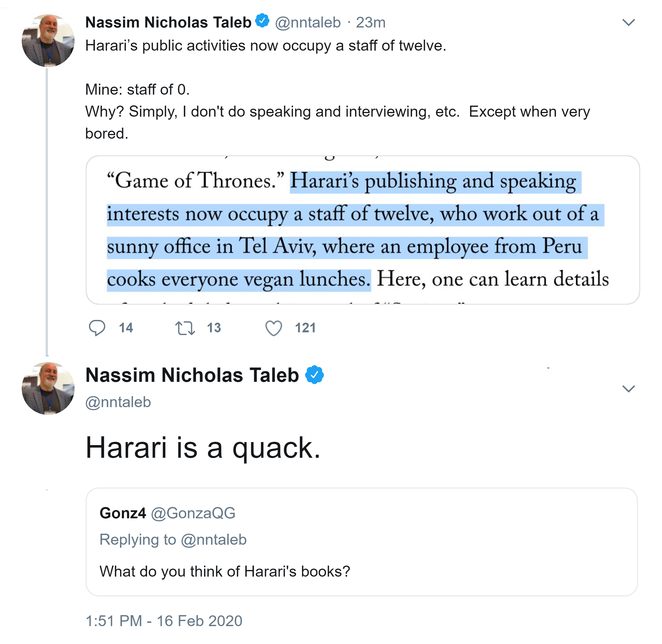Click the bold author name on second tweet
662x644 pixels.
[192, 375]
